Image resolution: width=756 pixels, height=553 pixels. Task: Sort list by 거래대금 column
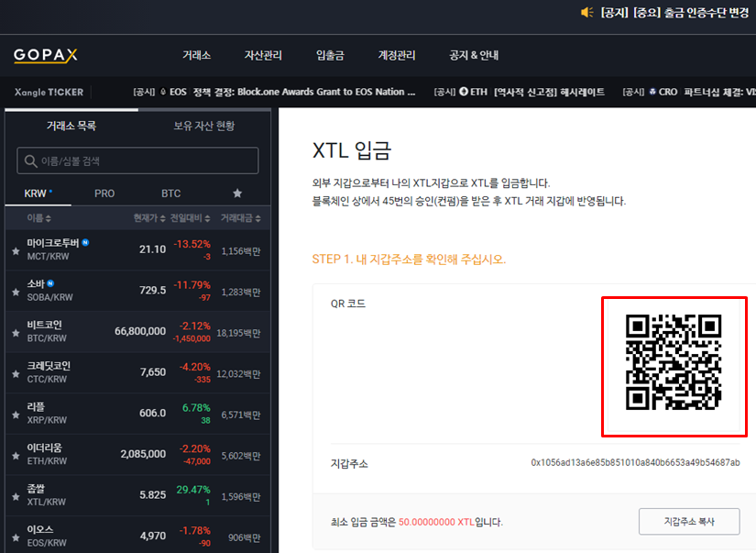pyautogui.click(x=241, y=218)
